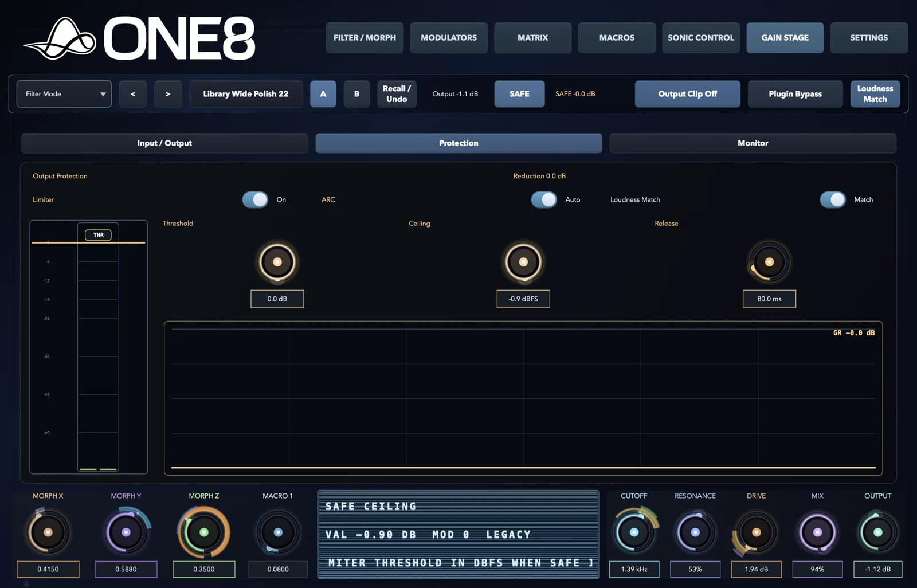Image resolution: width=917 pixels, height=588 pixels.
Task: Toggle the Loudness Match switch
Action: [x=833, y=199]
